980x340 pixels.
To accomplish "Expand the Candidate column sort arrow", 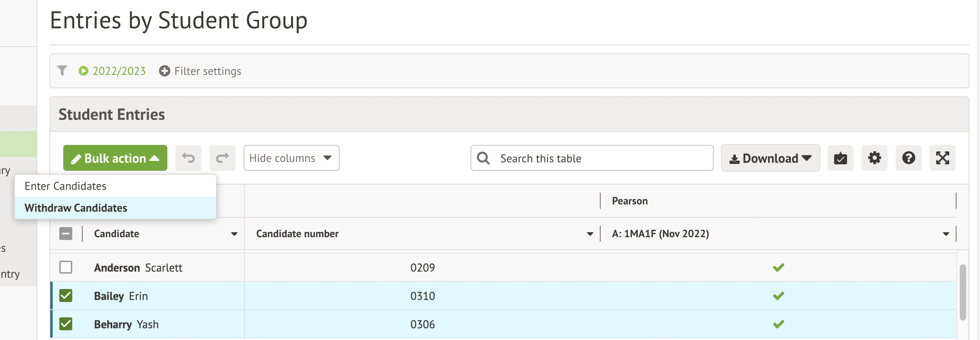I will coord(234,234).
